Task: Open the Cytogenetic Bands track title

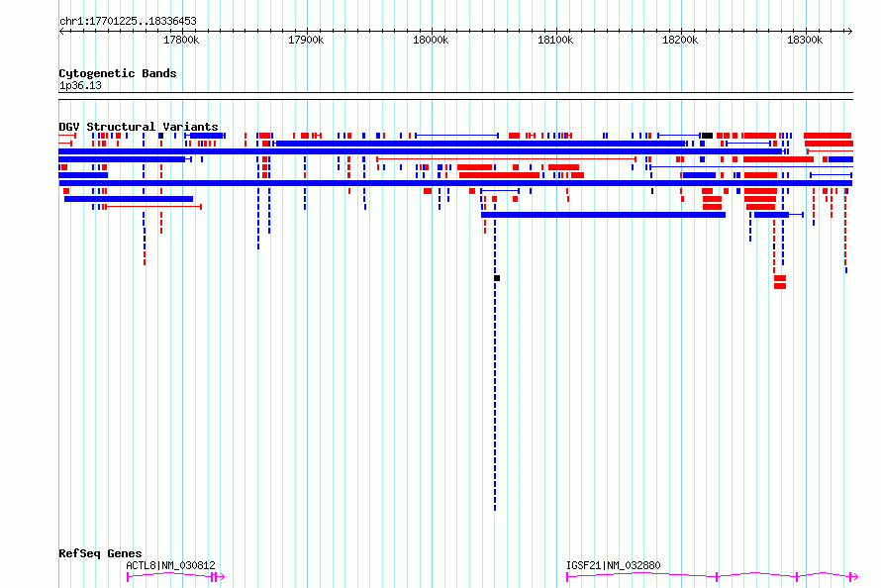Action: coord(118,73)
